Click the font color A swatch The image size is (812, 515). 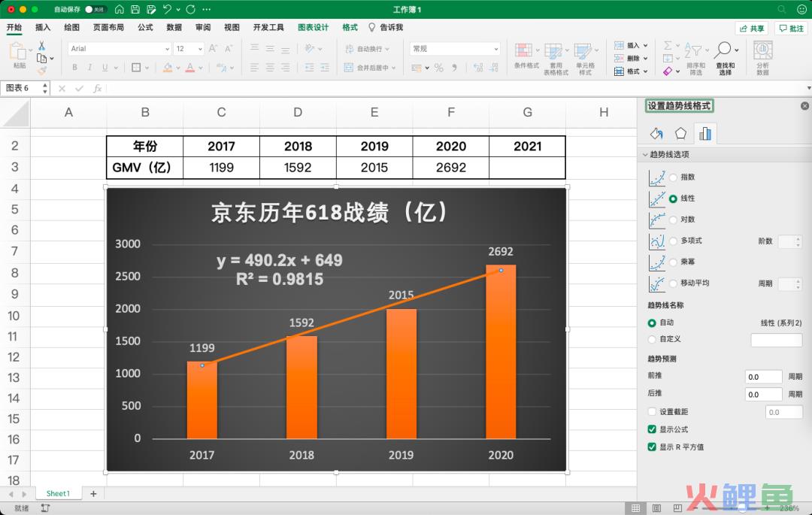190,68
